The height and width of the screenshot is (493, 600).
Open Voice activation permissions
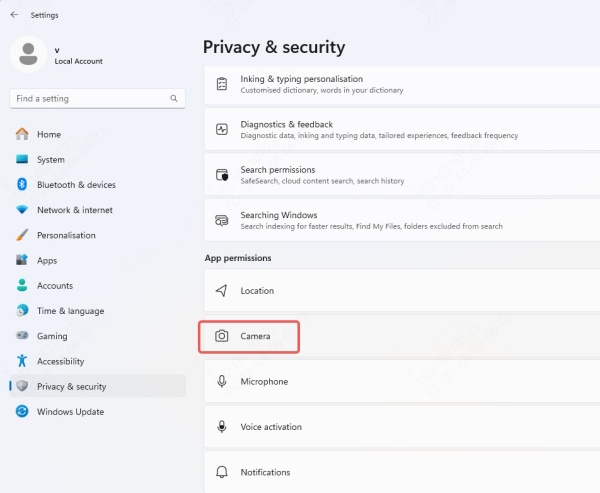[x=402, y=426]
